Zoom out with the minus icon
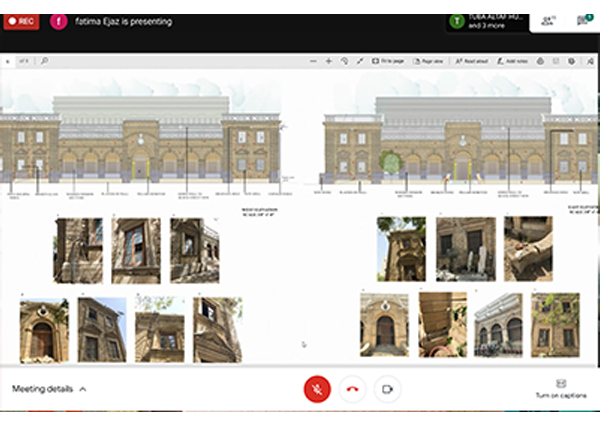 point(311,61)
